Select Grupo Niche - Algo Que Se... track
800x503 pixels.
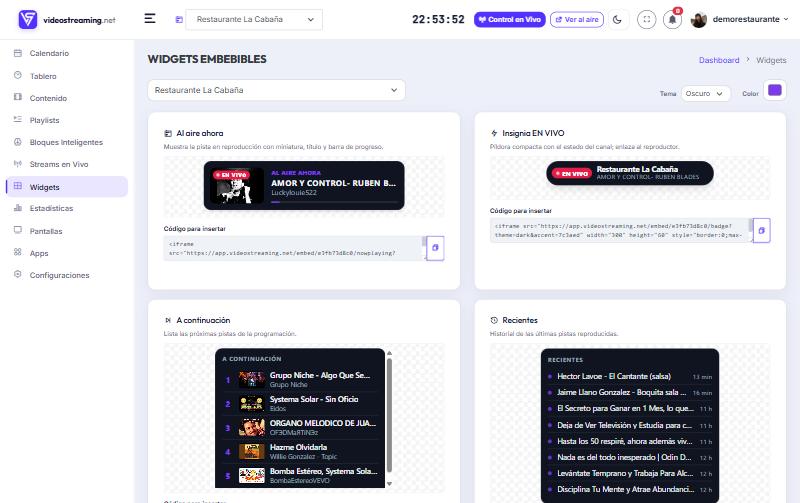click(301, 380)
